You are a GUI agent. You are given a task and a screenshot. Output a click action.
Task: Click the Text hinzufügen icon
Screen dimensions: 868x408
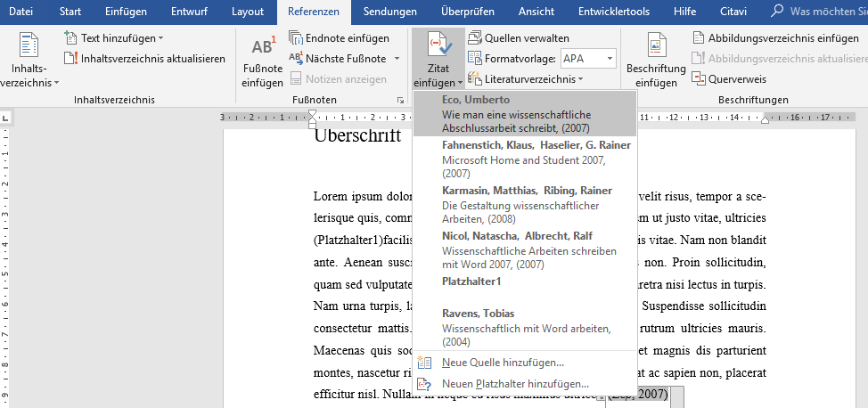71,37
